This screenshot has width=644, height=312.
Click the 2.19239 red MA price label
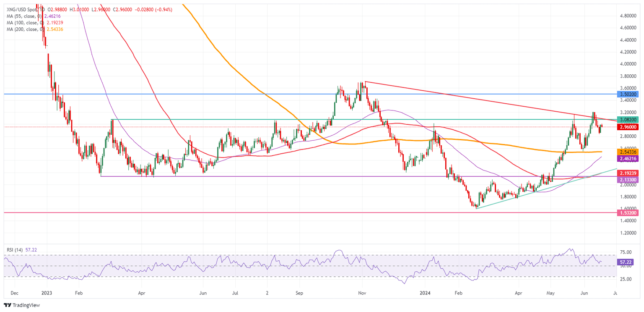[x=628, y=173]
